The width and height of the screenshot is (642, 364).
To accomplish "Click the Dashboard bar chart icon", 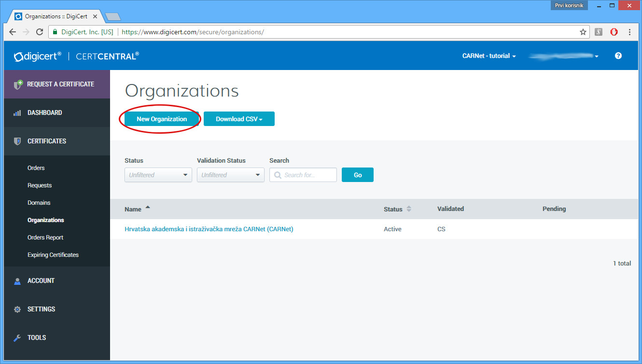I will 17,112.
